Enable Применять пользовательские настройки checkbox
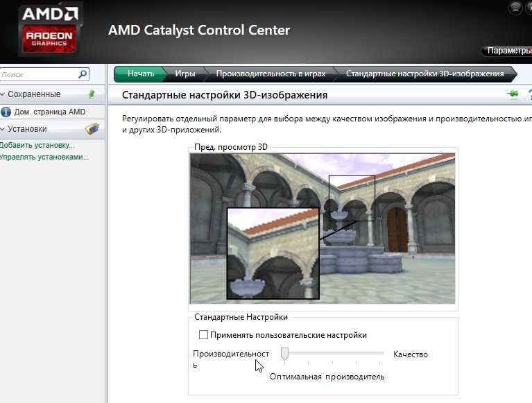Image resolution: width=532 pixels, height=403 pixels. tap(203, 335)
